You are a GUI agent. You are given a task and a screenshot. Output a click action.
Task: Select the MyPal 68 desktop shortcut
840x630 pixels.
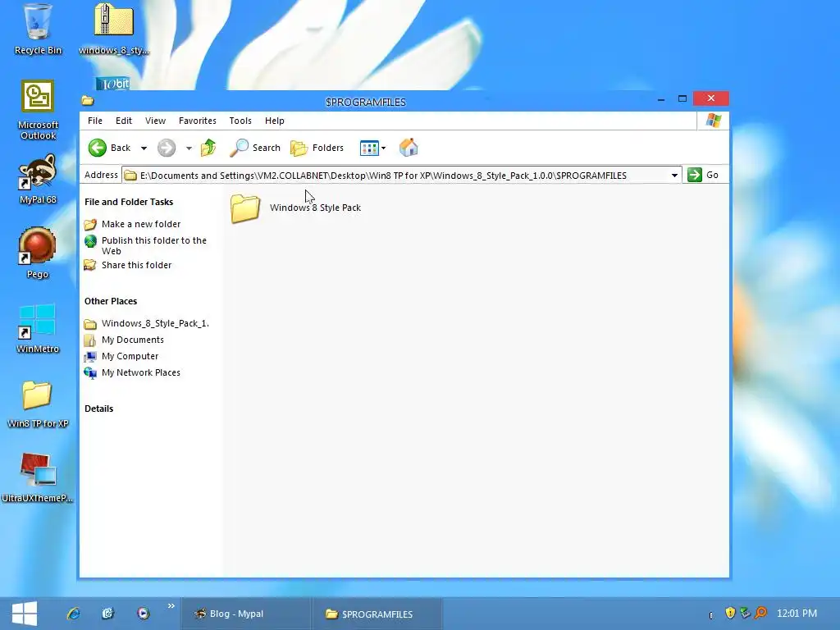point(38,179)
